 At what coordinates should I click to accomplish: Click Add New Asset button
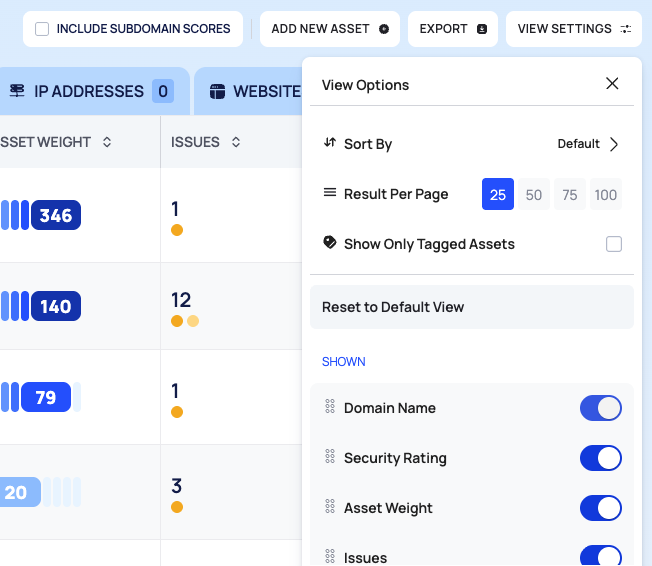[330, 29]
